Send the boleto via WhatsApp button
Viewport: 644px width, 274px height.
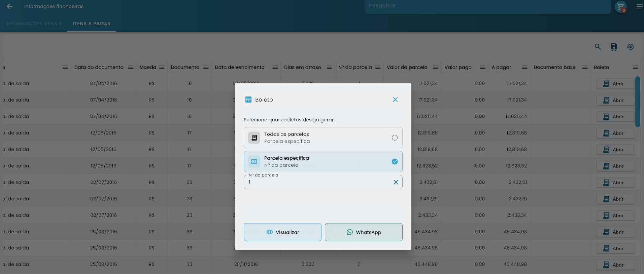click(x=364, y=232)
